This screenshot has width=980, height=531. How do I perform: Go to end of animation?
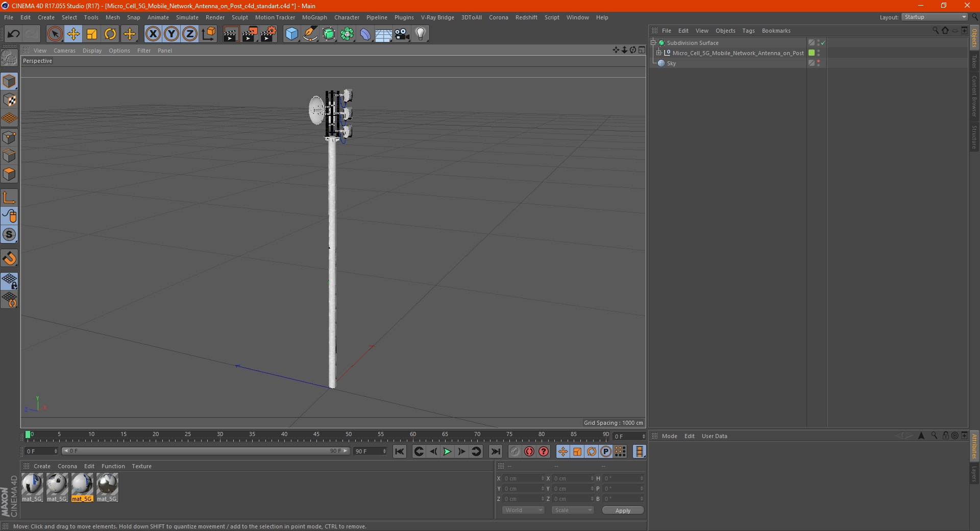tap(496, 451)
